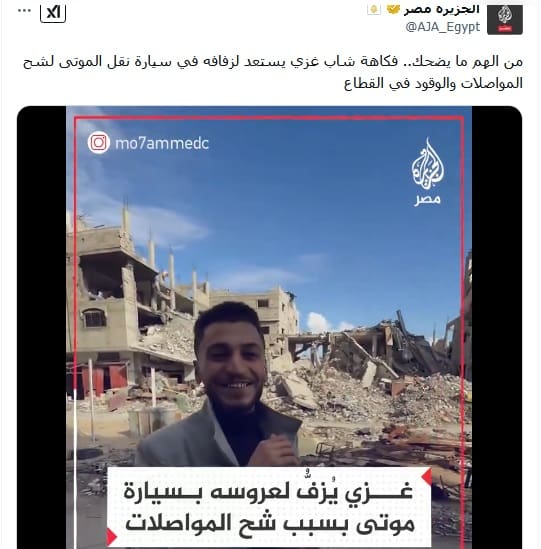
Task: Click the gold verified checkmark badge
Action: pos(393,9)
